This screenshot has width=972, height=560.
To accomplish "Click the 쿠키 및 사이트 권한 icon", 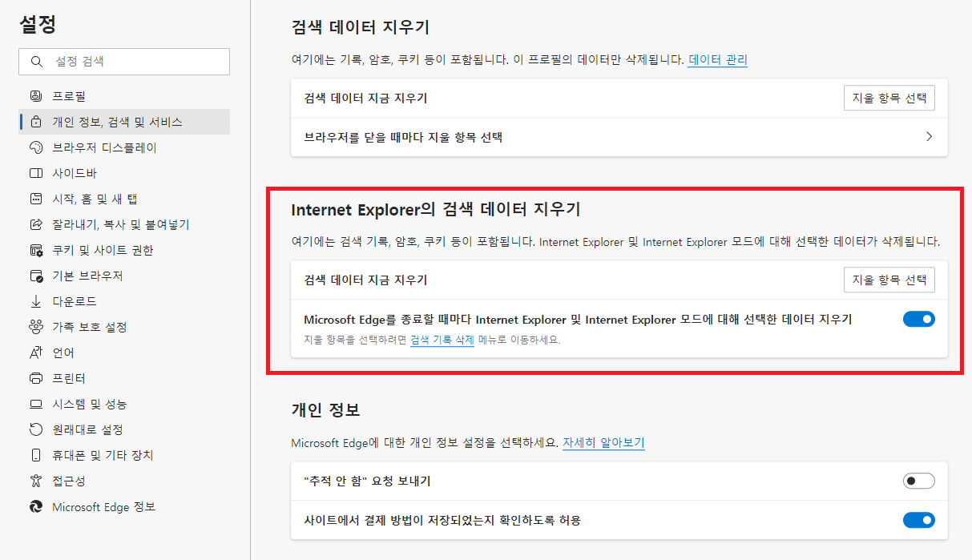I will [35, 250].
